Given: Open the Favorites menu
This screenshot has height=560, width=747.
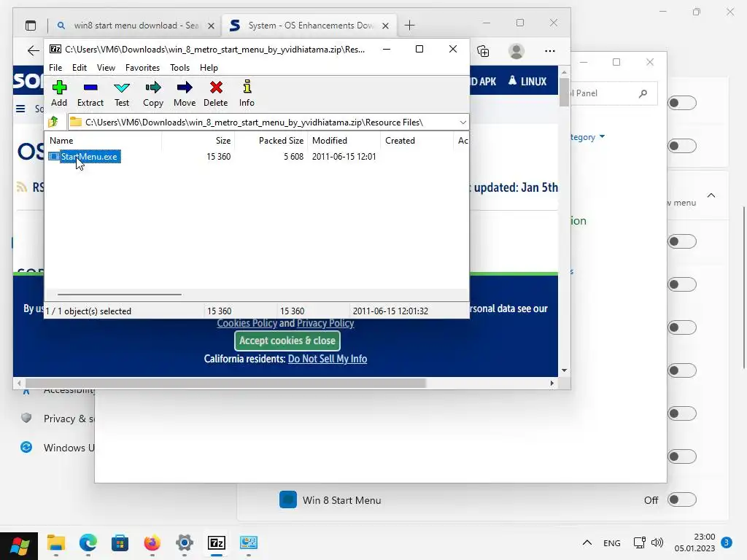Looking at the screenshot, I should pos(142,68).
